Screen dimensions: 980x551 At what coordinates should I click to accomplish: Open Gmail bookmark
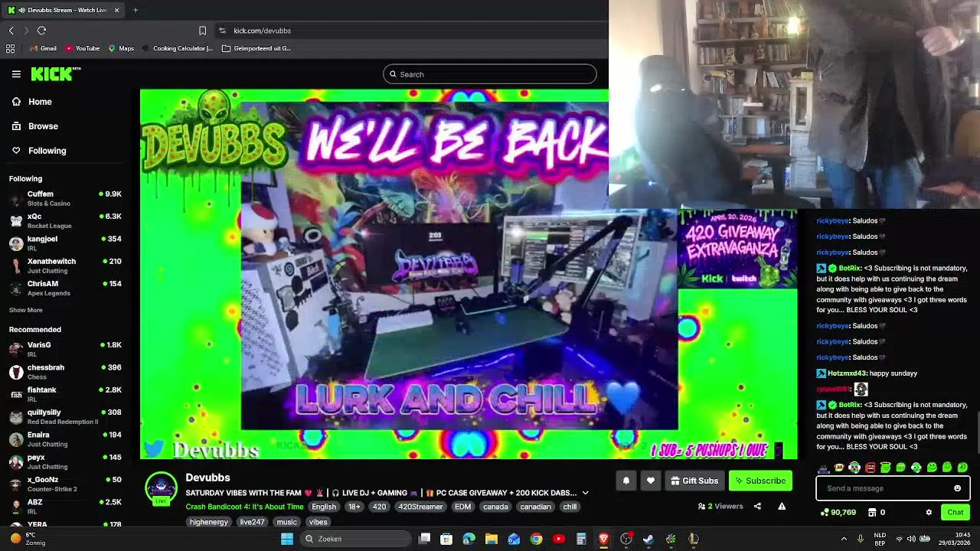point(43,48)
